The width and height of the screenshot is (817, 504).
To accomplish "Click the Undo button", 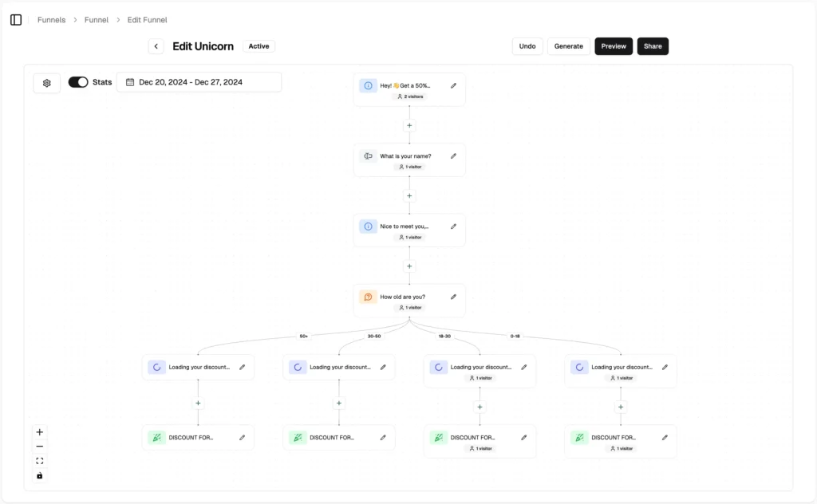I will (527, 46).
